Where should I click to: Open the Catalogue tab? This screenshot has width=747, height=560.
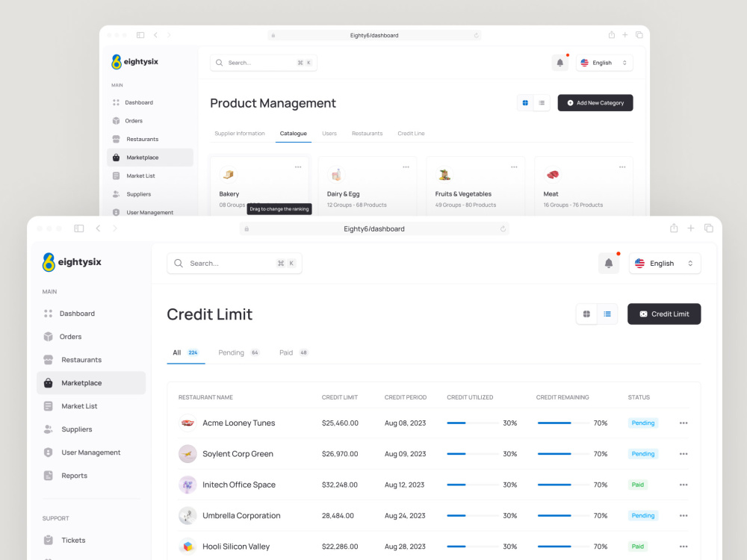[293, 134]
